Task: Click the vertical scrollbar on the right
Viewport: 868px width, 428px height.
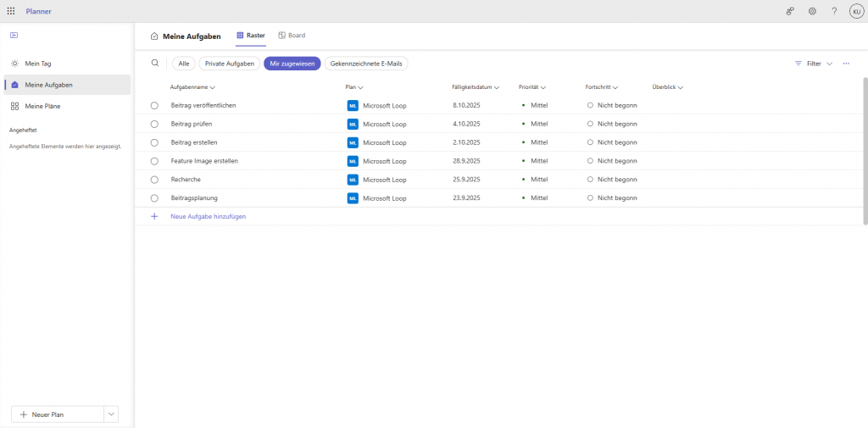Action: 865,153
